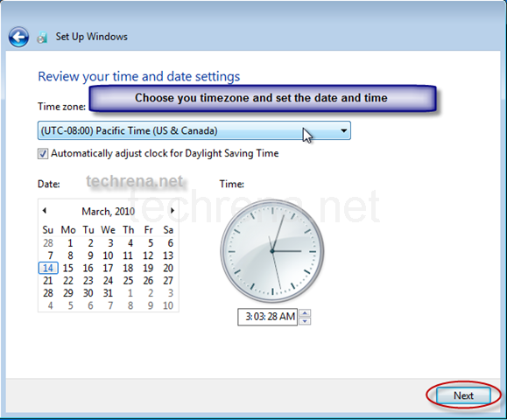
Task: Select Pacific Time zone combo box
Action: (x=194, y=130)
